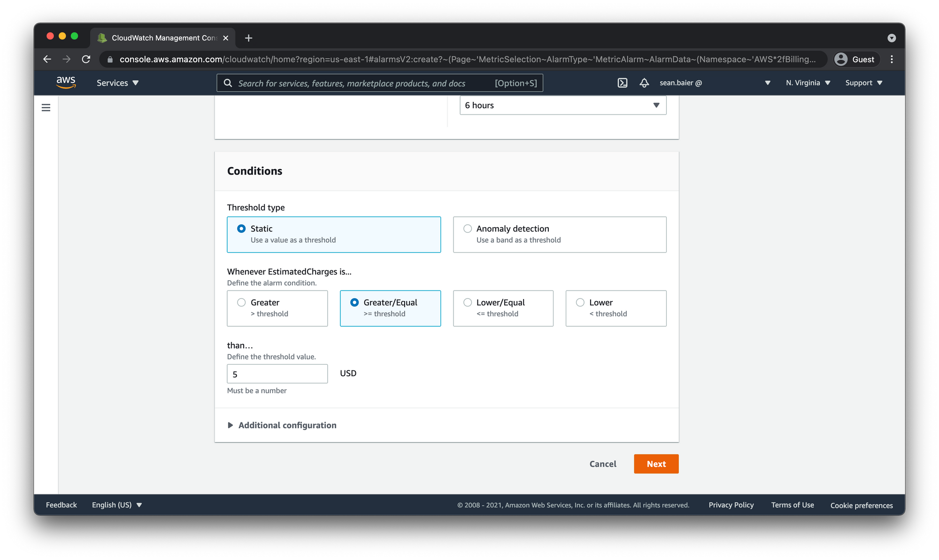Click the threshold value input field

[x=277, y=374]
